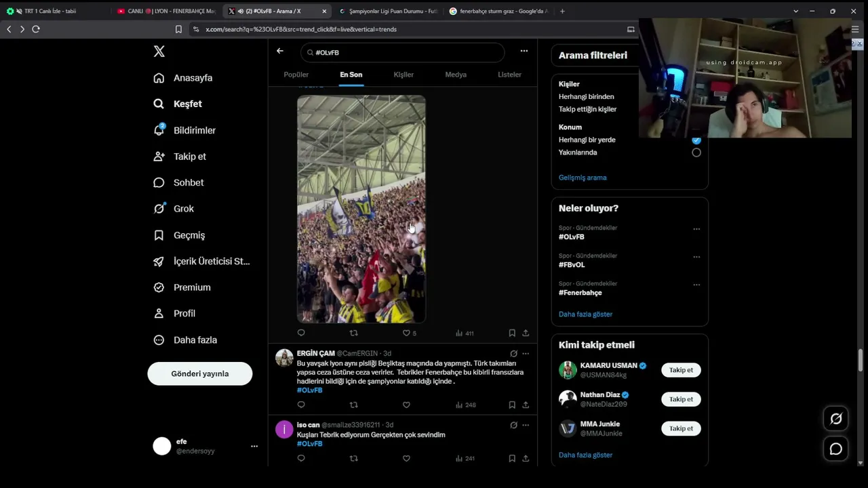Open more options for #Fenerbahçe trend
Viewport: 868px width, 488px height.
pyautogui.click(x=696, y=285)
